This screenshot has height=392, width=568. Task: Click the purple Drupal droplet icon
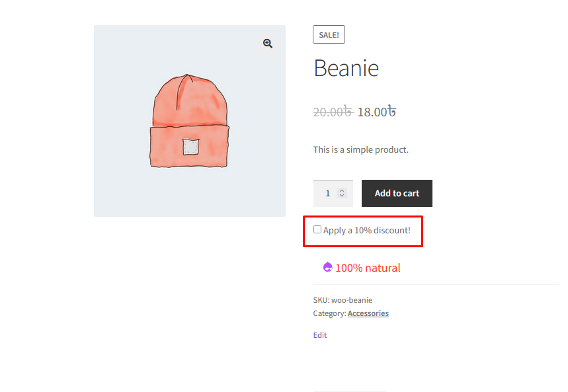point(327,267)
